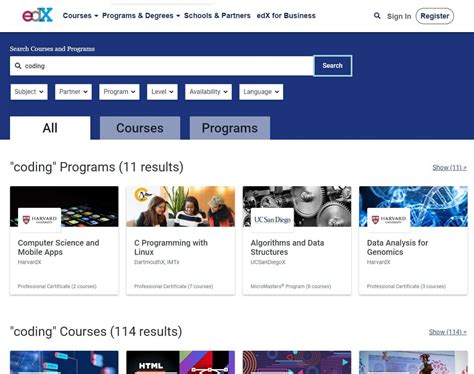The image size is (474, 374).
Task: Open the Partner filter dropdown
Action: 73,92
